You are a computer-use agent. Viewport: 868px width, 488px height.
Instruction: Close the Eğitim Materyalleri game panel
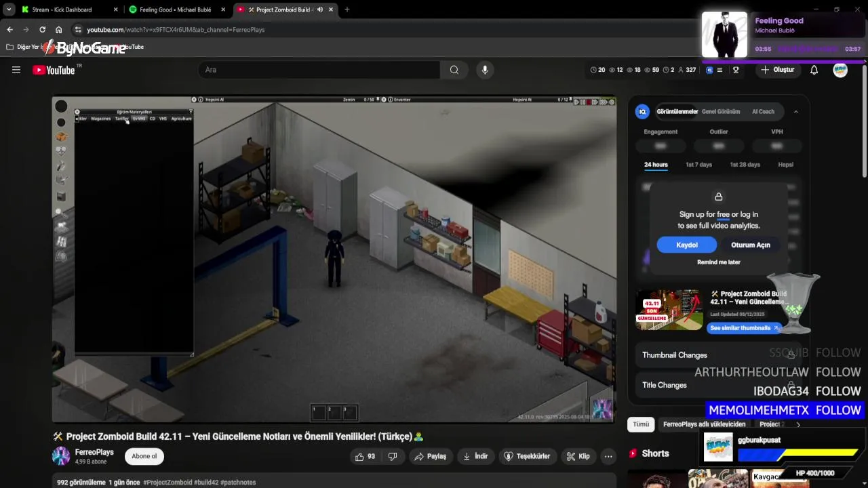(x=77, y=112)
